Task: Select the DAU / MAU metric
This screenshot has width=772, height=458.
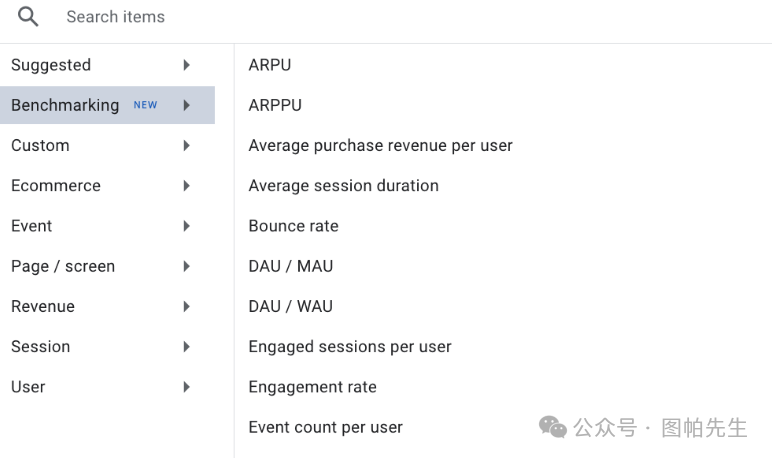Action: point(291,266)
